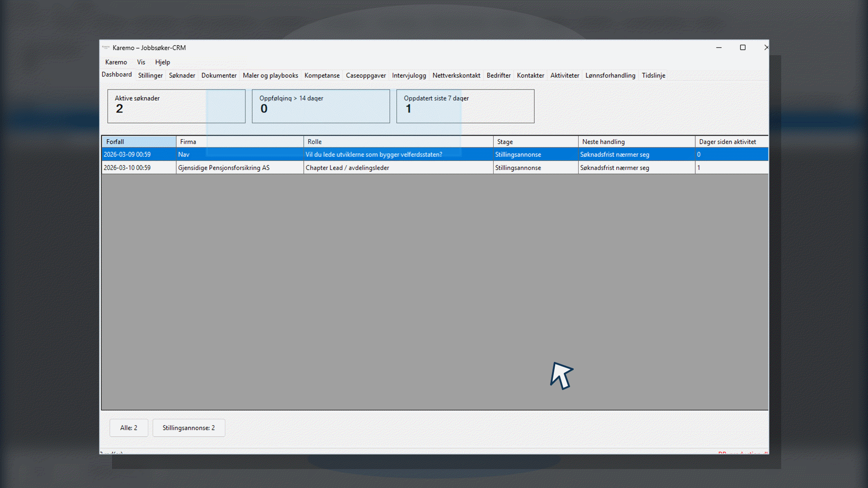Sort by Dager siden aktivitet column header
Screen dimensions: 868x488
coord(731,142)
